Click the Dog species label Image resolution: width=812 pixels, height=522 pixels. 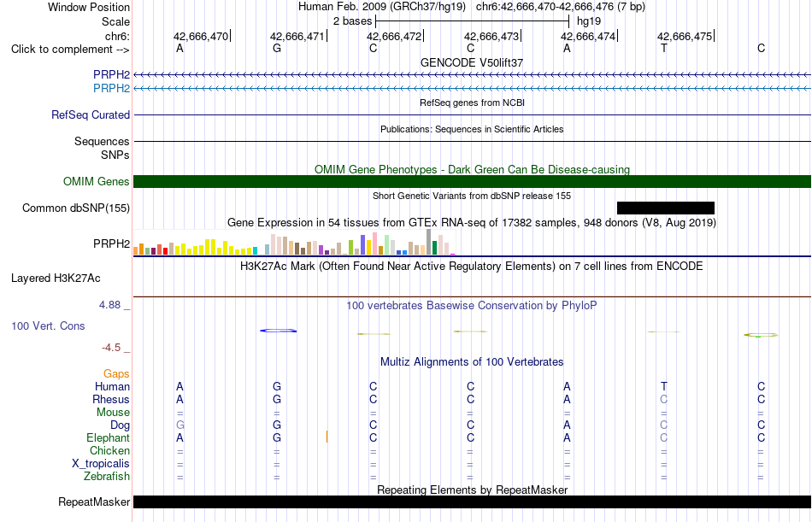(x=120, y=425)
